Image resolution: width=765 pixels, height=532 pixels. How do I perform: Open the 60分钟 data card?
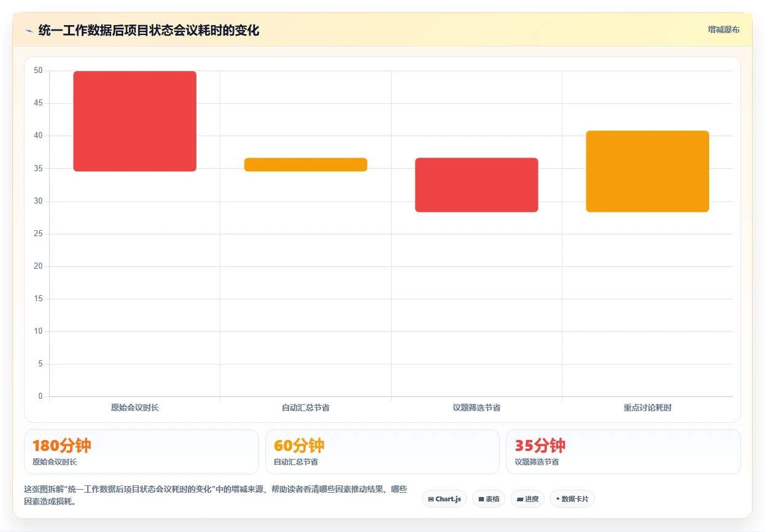click(382, 452)
